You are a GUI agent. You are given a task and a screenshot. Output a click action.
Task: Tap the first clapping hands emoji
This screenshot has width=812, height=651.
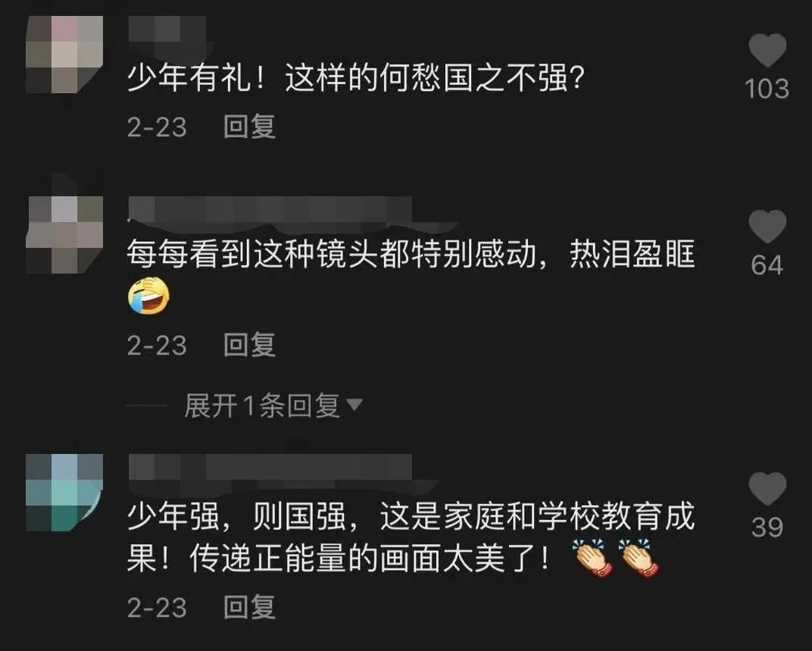click(593, 559)
